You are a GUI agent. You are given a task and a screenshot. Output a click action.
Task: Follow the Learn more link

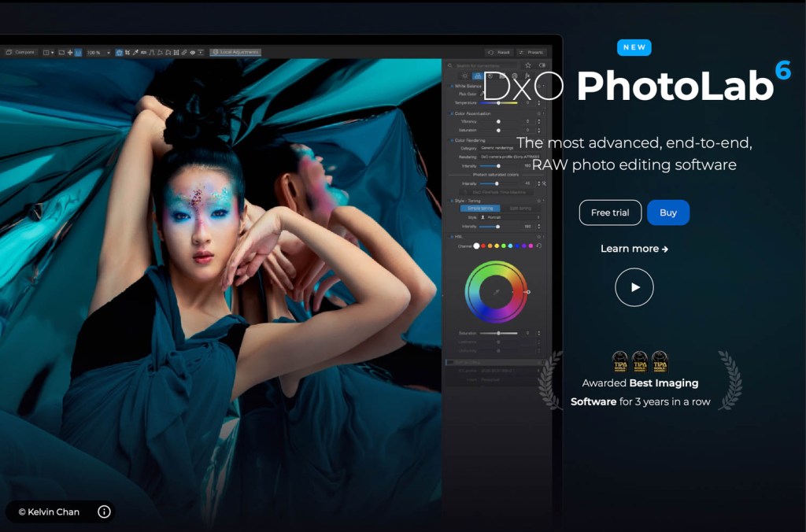tap(634, 249)
